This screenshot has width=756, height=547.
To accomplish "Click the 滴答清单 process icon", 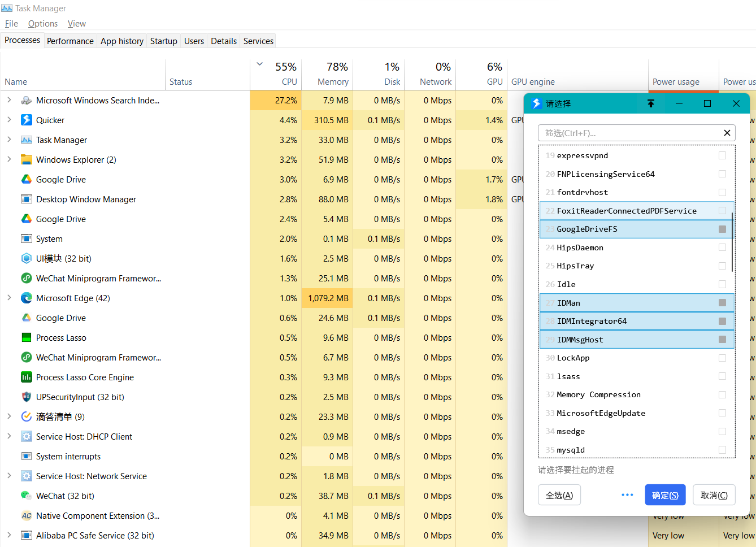I will (x=27, y=417).
